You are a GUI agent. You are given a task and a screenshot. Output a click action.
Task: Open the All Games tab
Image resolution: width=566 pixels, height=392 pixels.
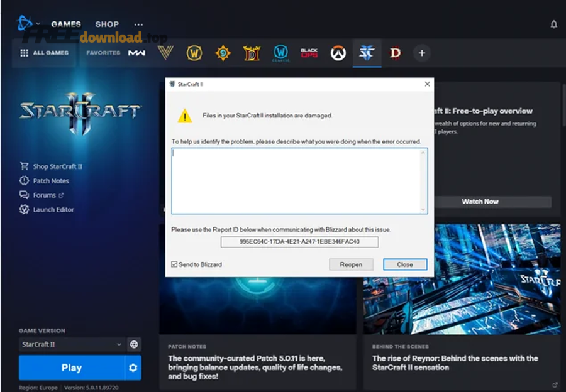tap(44, 53)
